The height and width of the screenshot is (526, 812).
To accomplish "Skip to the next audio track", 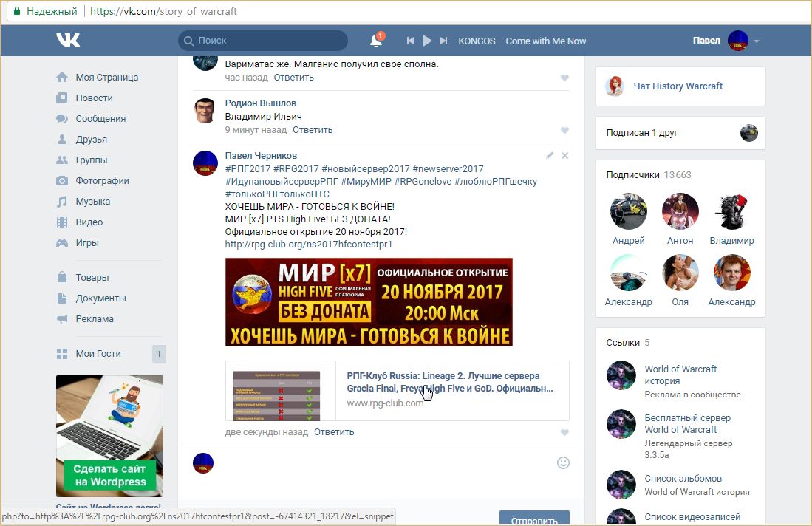I will [444, 41].
